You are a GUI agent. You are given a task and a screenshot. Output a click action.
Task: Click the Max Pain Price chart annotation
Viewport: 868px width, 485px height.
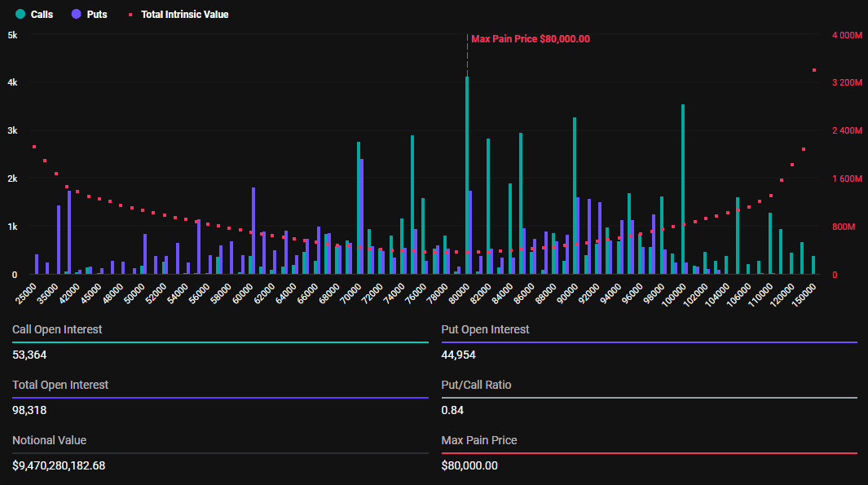530,39
